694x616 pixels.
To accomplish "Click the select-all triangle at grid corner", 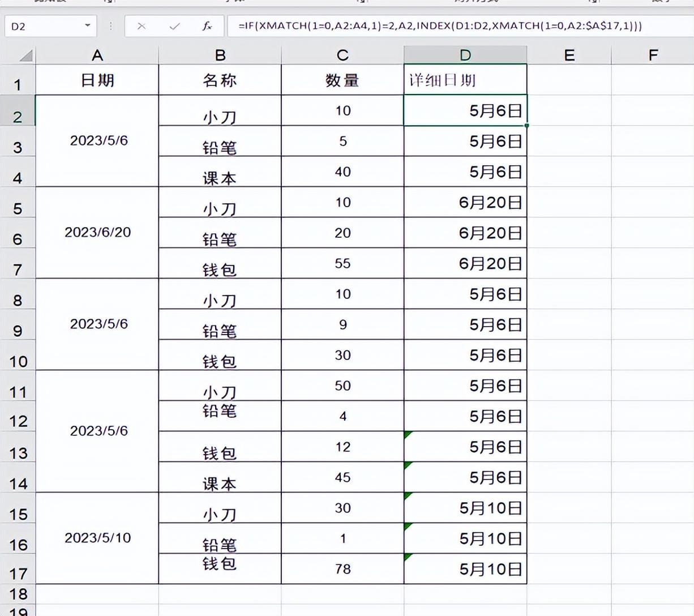I will tap(25, 55).
